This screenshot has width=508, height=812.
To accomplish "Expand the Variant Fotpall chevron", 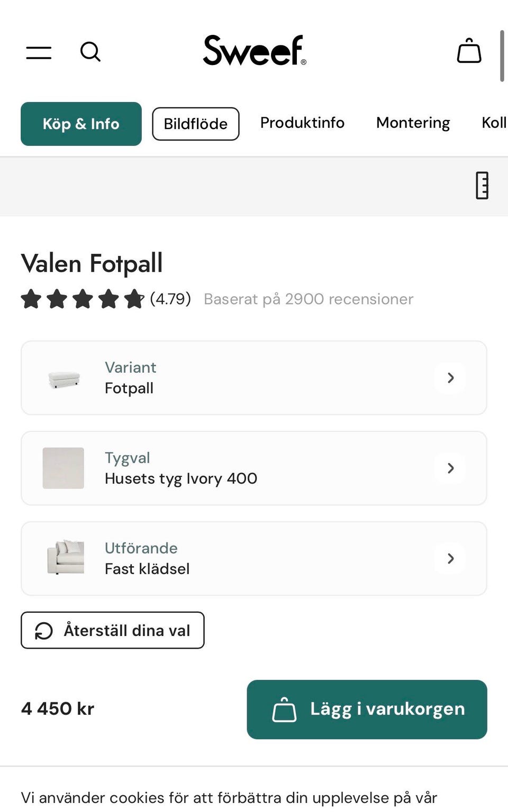I will click(450, 378).
